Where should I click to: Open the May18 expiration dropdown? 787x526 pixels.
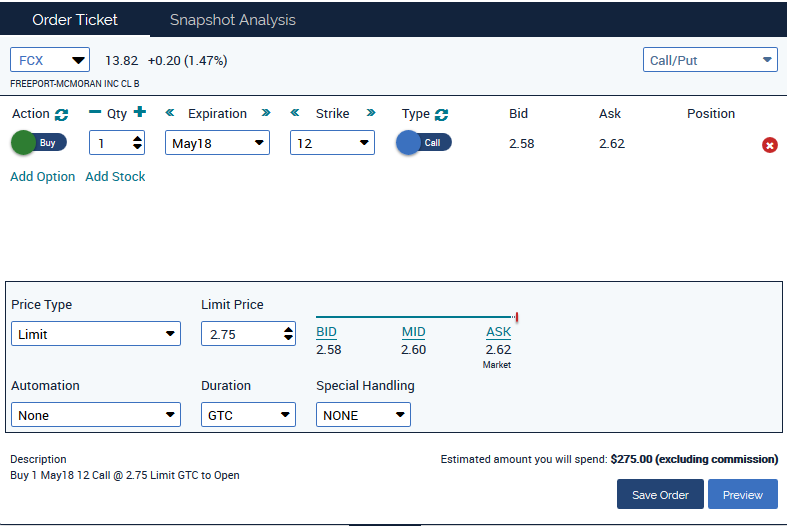[217, 143]
